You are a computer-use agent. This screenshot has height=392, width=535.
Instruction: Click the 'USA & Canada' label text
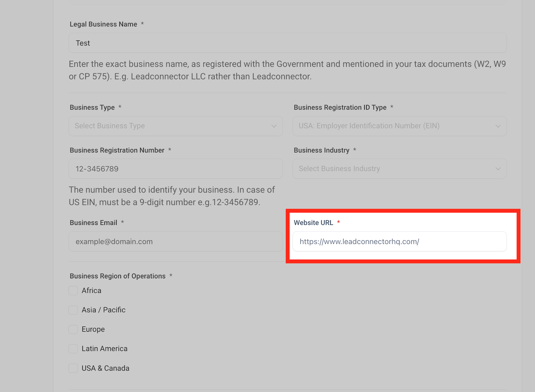106,368
